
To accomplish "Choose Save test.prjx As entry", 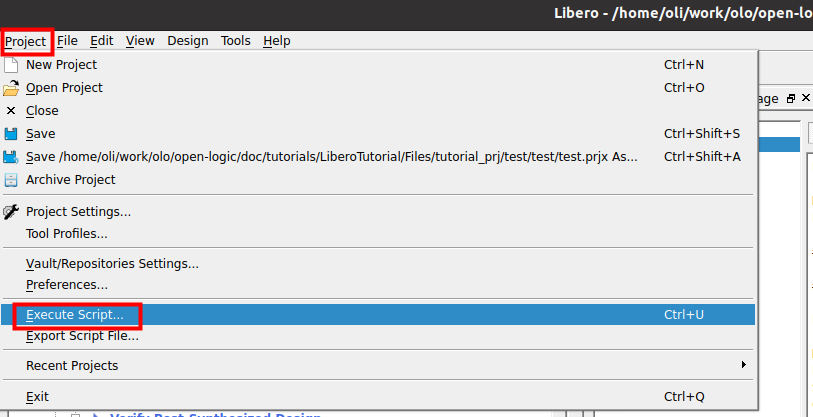I will 377,156.
